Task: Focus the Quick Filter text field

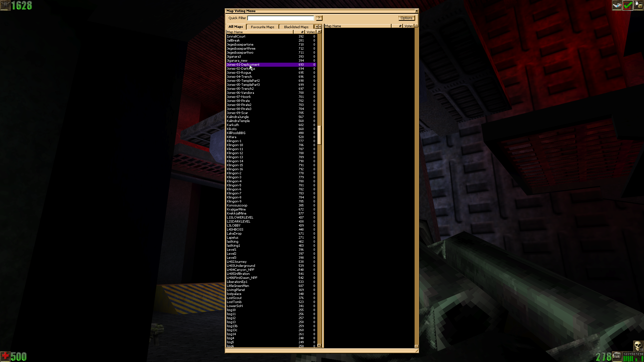Action: [280, 18]
